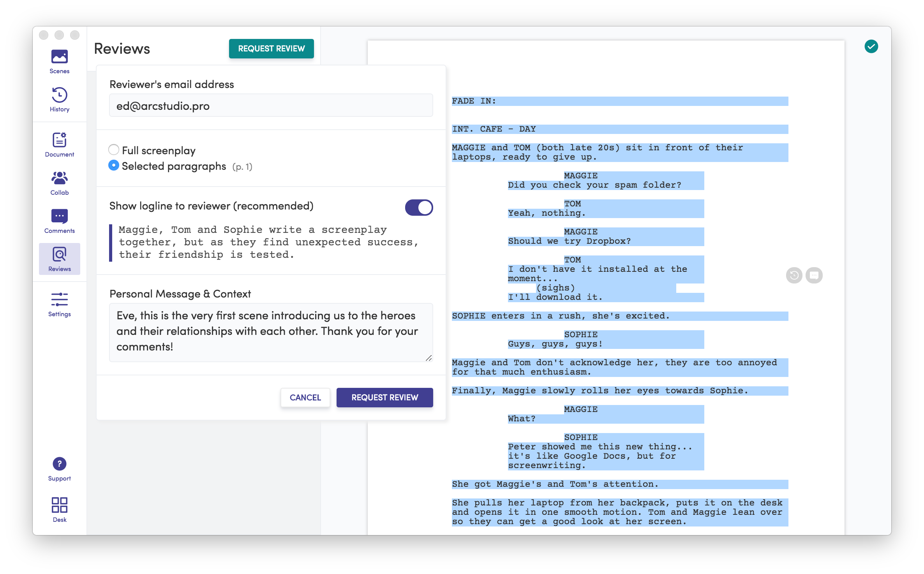Click the paragraph comment bubble icon
The width and height of the screenshot is (924, 574).
click(814, 275)
